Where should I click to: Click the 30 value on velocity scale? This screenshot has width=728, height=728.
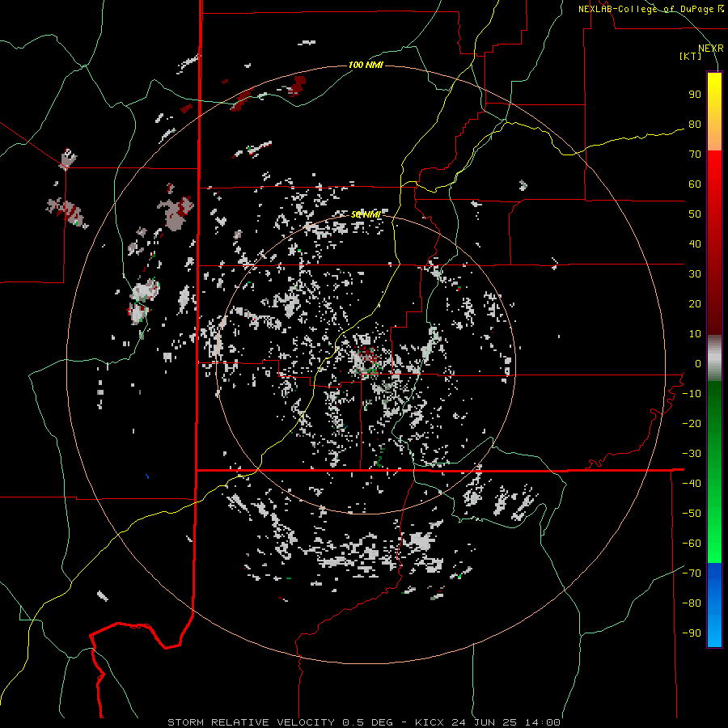click(695, 274)
